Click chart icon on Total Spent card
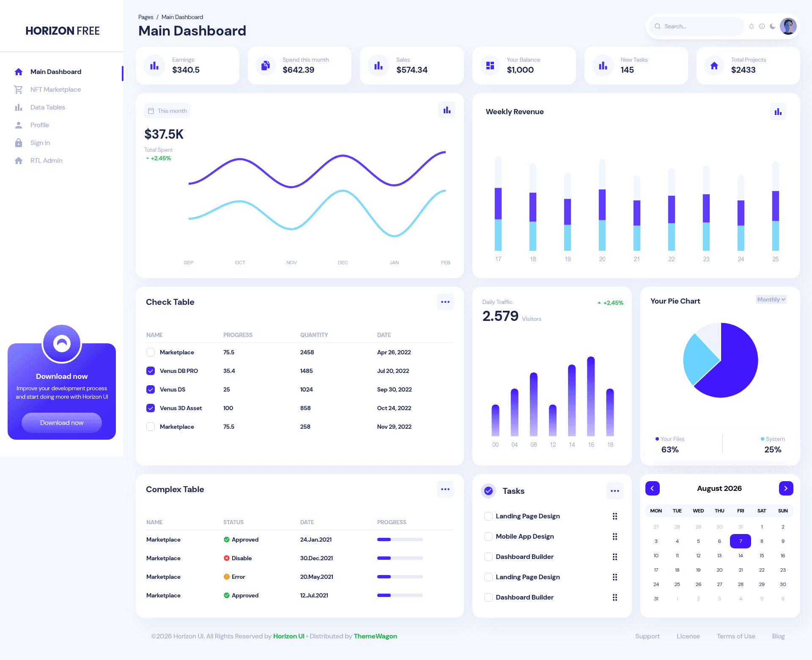Image resolution: width=812 pixels, height=660 pixels. coord(447,110)
